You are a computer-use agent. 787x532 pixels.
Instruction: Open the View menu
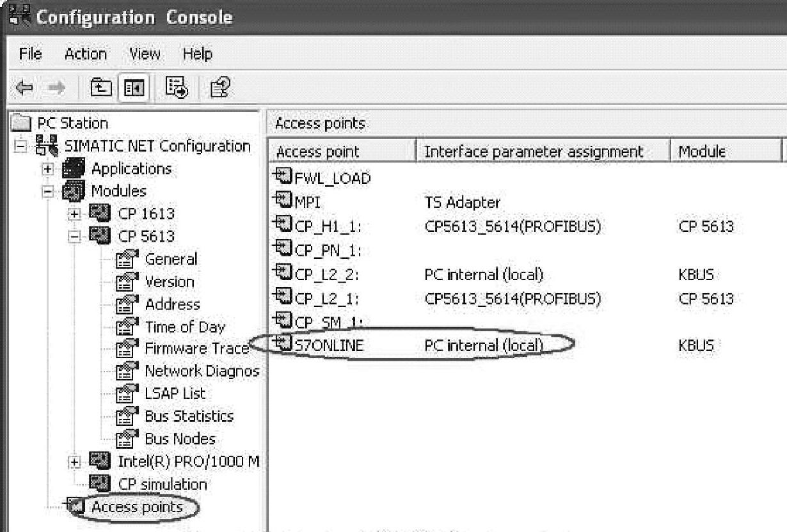click(145, 54)
